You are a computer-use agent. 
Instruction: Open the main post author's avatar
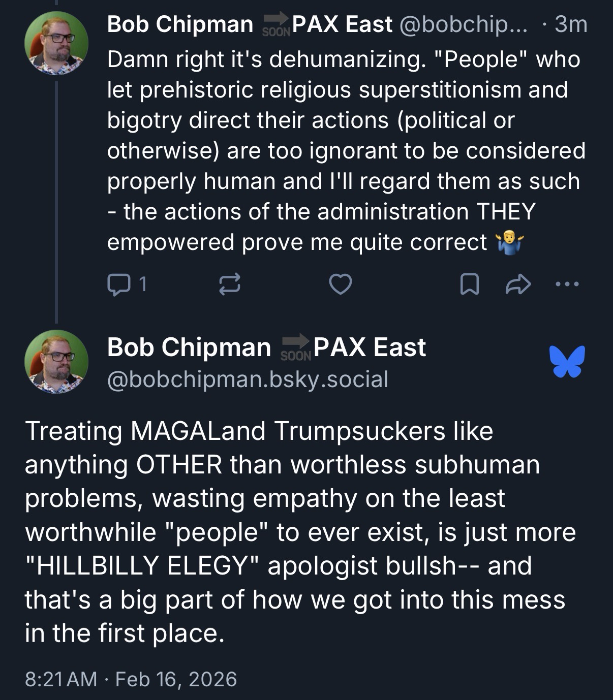(x=56, y=362)
